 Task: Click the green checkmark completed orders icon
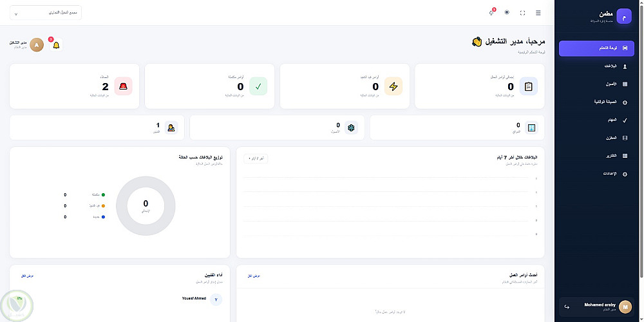pyautogui.click(x=258, y=86)
